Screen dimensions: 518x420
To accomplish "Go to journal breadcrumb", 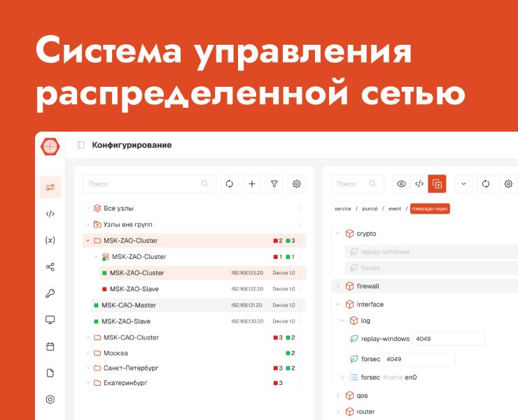I will click(x=370, y=209).
